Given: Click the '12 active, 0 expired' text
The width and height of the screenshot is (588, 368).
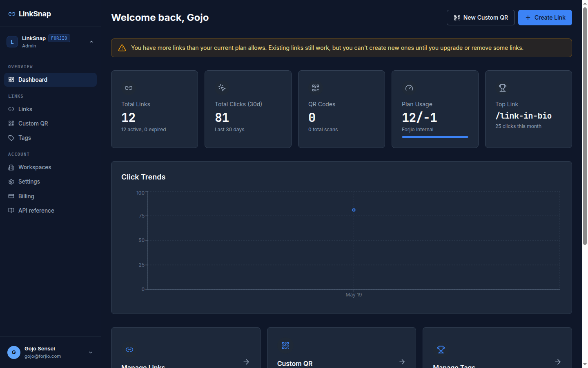Looking at the screenshot, I should coord(144,130).
